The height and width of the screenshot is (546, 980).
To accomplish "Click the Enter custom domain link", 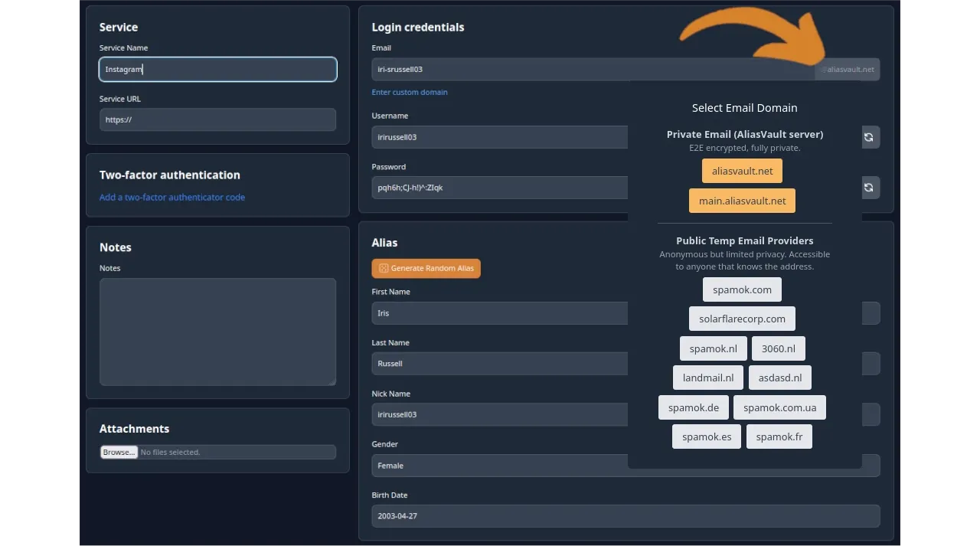I will (x=410, y=92).
